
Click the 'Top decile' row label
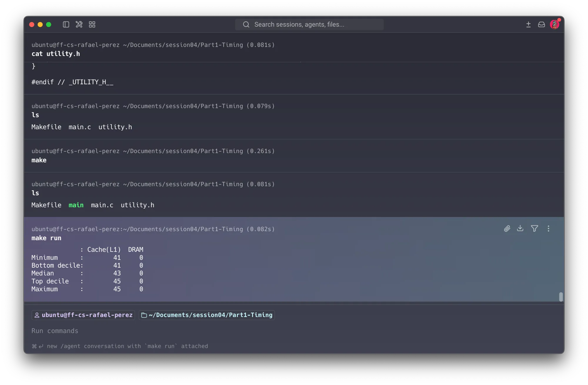click(50, 281)
